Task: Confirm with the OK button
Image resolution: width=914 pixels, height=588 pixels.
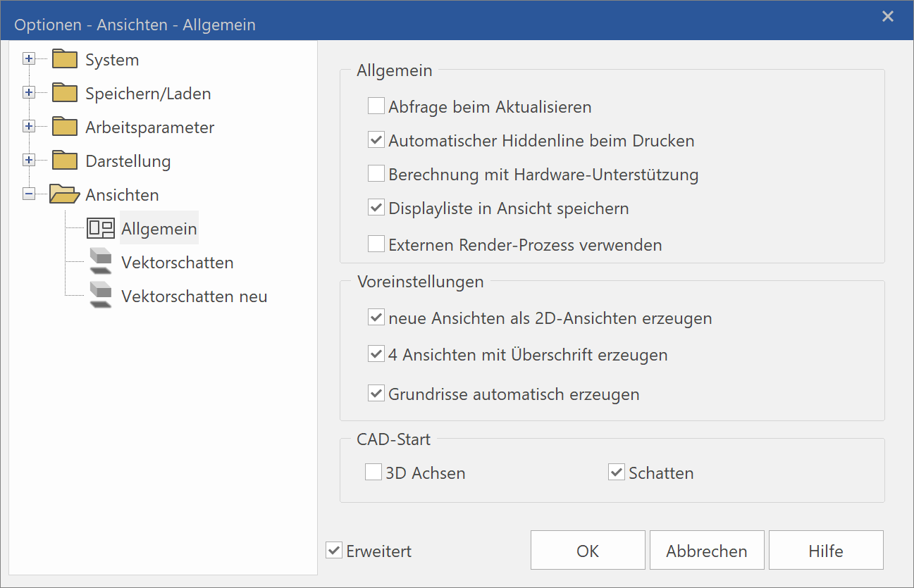Action: pyautogui.click(x=588, y=551)
